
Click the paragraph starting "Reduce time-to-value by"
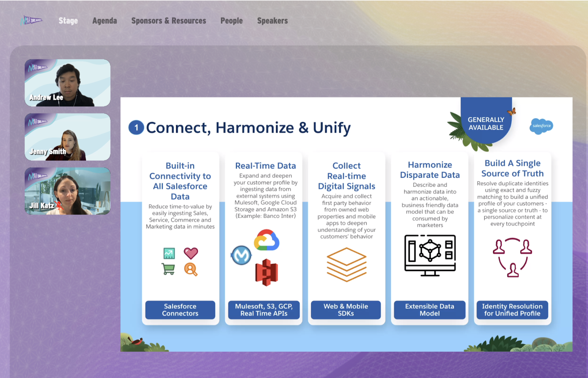(180, 217)
